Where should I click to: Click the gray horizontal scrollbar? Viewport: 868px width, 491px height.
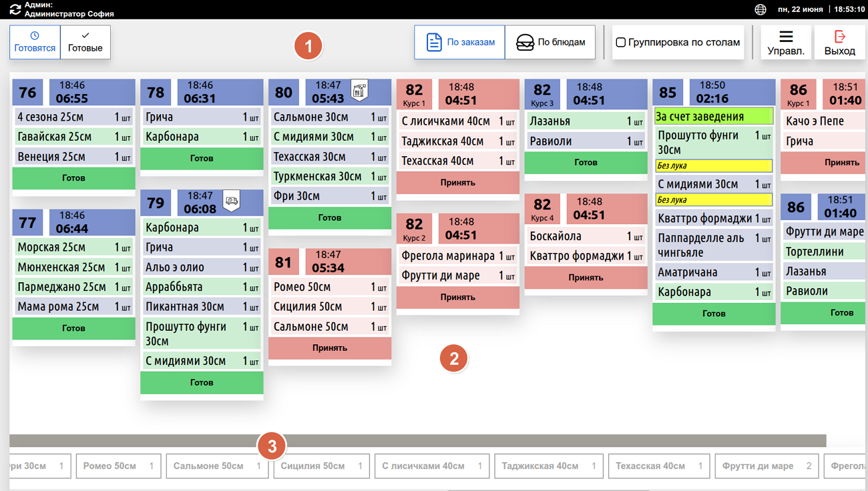tap(417, 441)
